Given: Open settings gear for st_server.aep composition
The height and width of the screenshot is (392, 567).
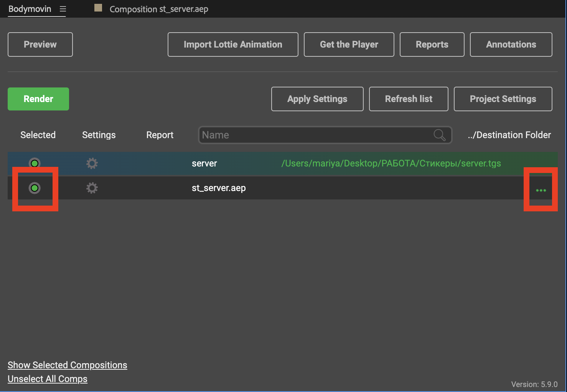Looking at the screenshot, I should pos(92,188).
